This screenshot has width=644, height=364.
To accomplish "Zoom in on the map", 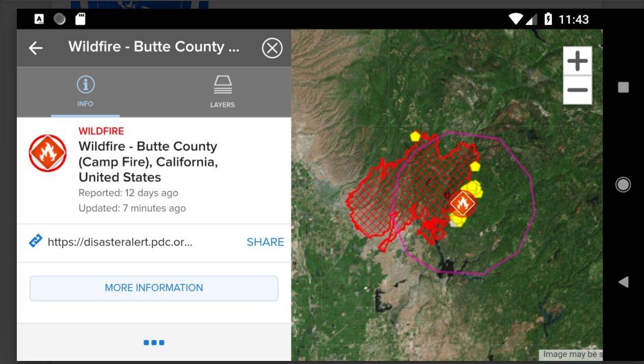I will pos(577,62).
